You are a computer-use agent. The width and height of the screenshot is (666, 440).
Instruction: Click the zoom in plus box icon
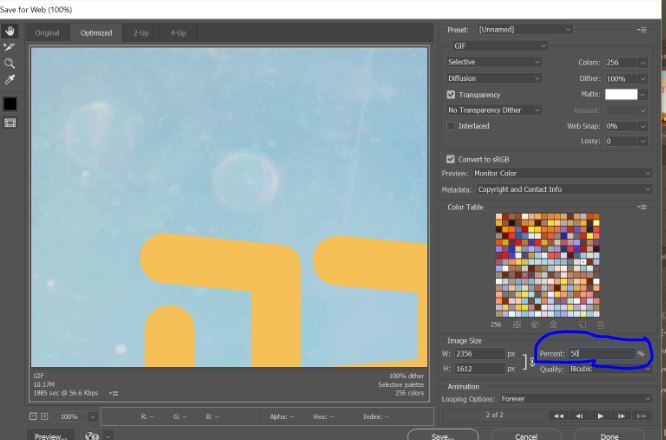[x=44, y=417]
